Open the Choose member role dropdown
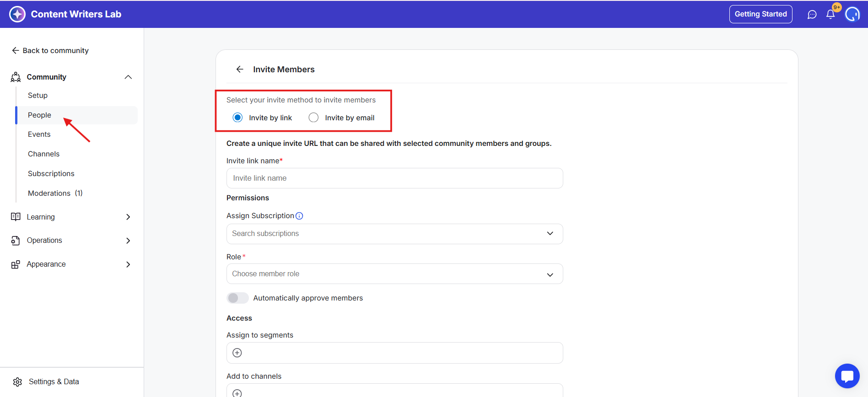This screenshot has width=868, height=397. tap(394, 274)
